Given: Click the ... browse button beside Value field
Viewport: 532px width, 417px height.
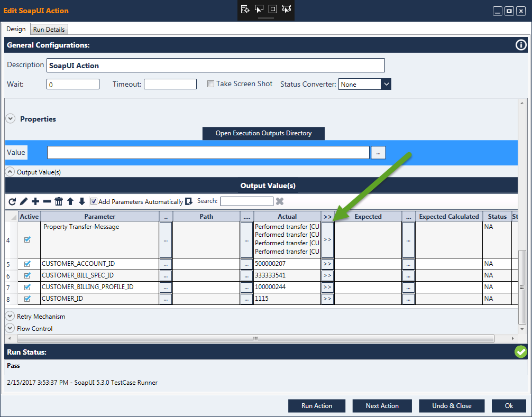Looking at the screenshot, I should coord(378,153).
